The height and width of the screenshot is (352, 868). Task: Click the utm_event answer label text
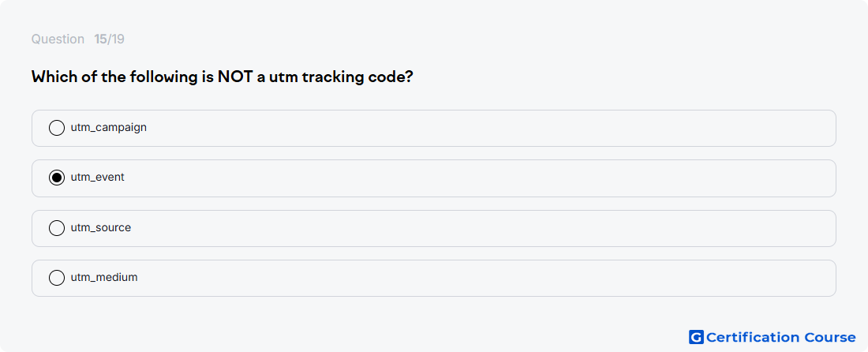pos(97,178)
